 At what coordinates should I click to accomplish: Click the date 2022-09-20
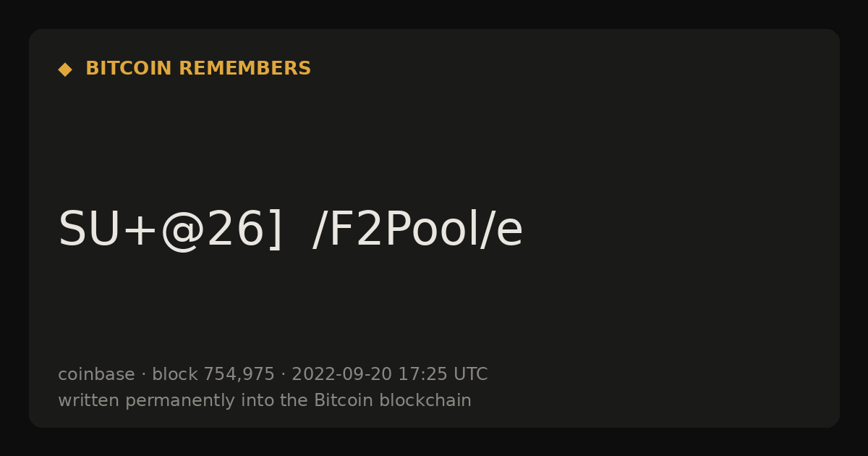pyautogui.click(x=341, y=375)
